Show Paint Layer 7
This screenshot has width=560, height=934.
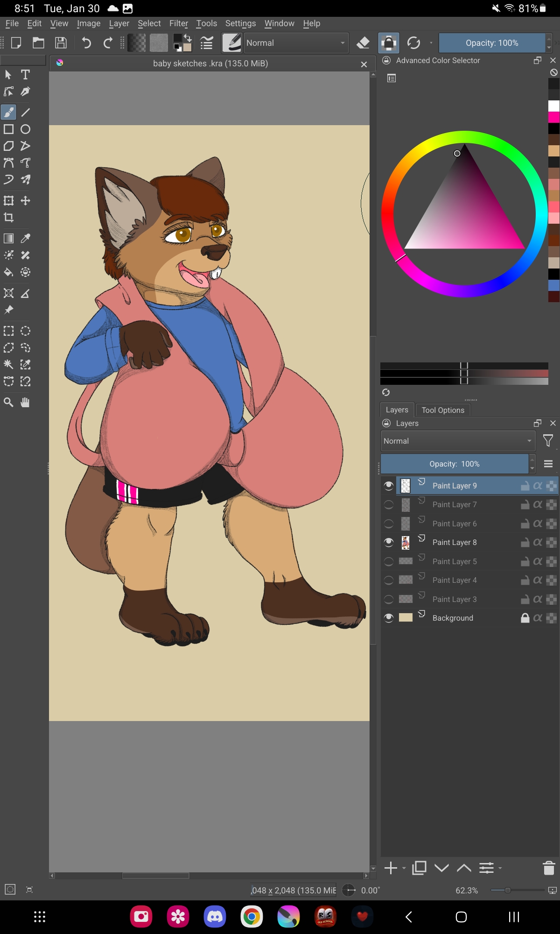point(389,505)
